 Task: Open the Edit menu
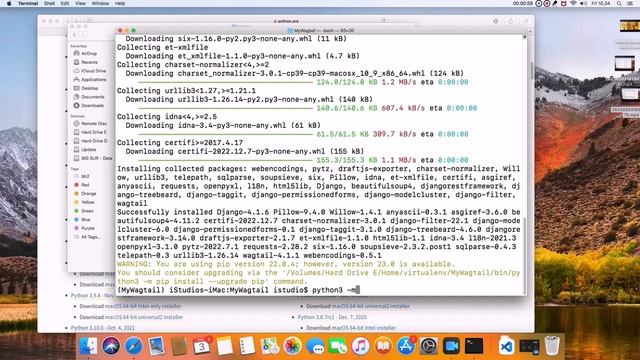[x=65, y=3]
